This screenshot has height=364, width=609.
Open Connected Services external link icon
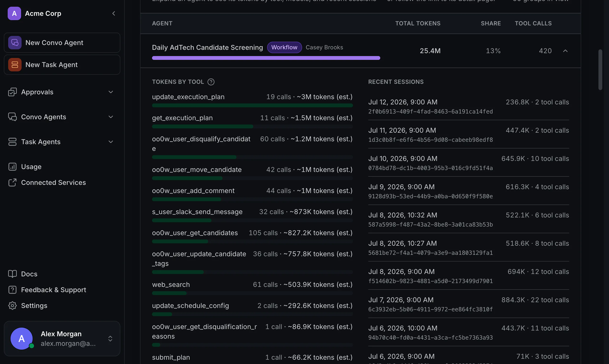12,182
